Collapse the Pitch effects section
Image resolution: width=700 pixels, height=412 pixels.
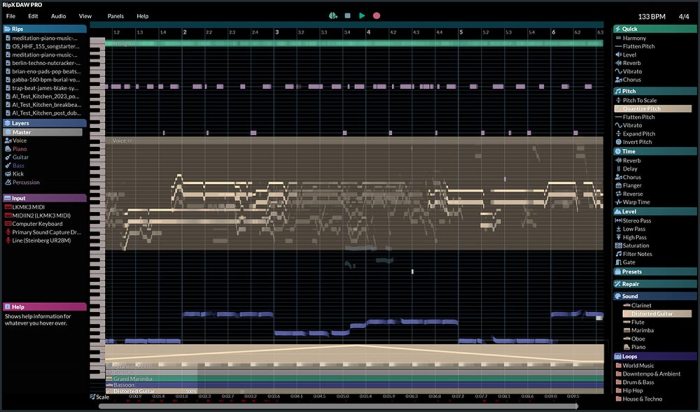coord(654,91)
